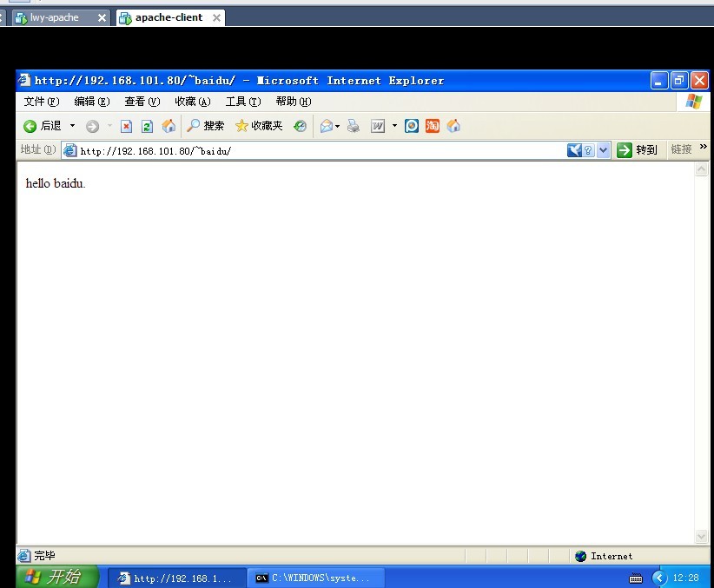Expand the Links bar chevron
Viewport: 714px width, 588px height.
tap(704, 146)
